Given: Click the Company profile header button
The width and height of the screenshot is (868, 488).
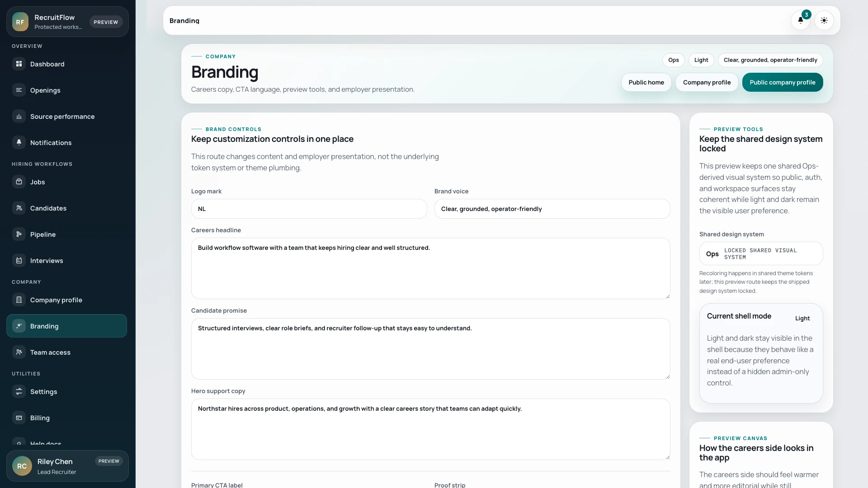Looking at the screenshot, I should tap(707, 82).
